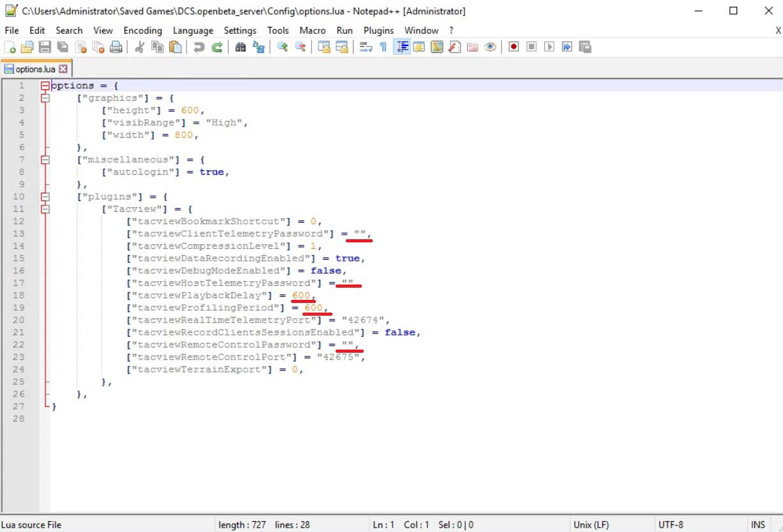
Task: Collapse the "Tacview" fold marker on line 11
Action: (x=45, y=209)
